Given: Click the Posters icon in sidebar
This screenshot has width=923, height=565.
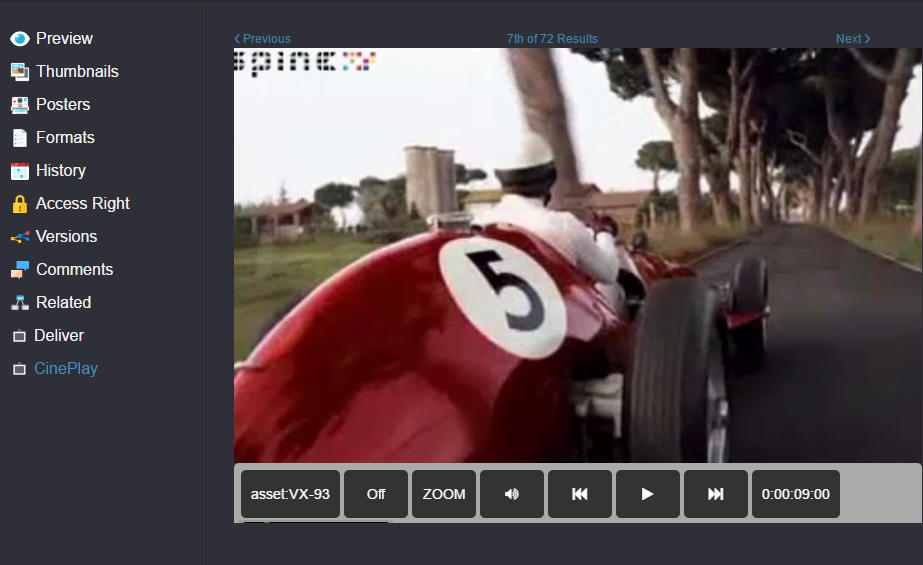Looking at the screenshot, I should coord(19,105).
